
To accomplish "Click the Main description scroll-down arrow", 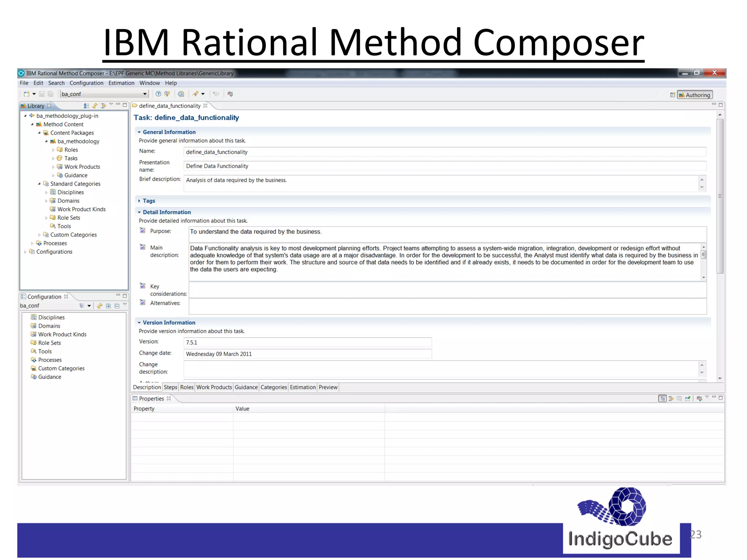I will click(x=704, y=277).
